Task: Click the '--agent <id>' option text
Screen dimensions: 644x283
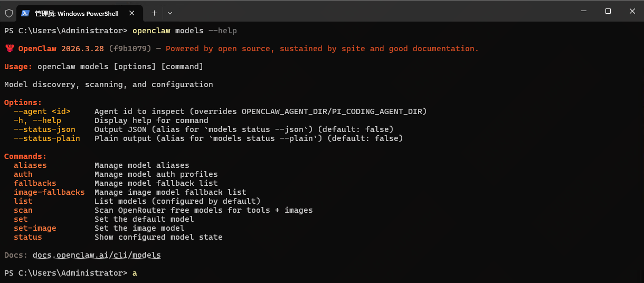Action: pyautogui.click(x=42, y=111)
